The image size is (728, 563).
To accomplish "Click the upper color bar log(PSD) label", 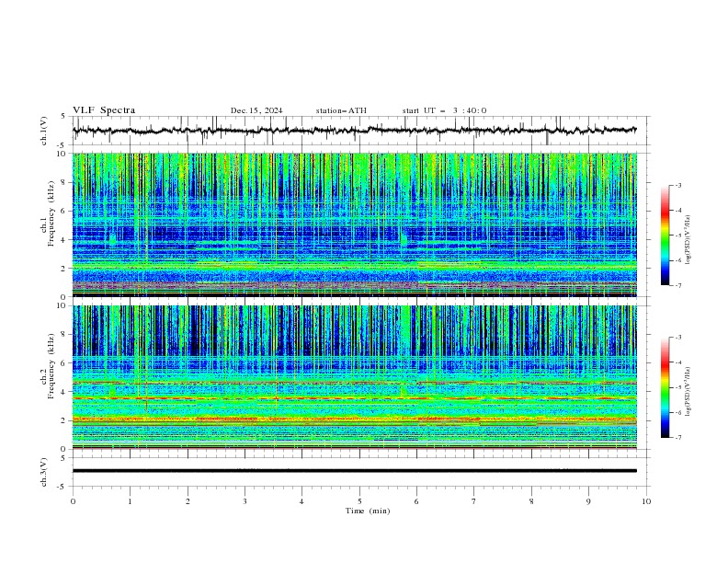I will tap(688, 240).
